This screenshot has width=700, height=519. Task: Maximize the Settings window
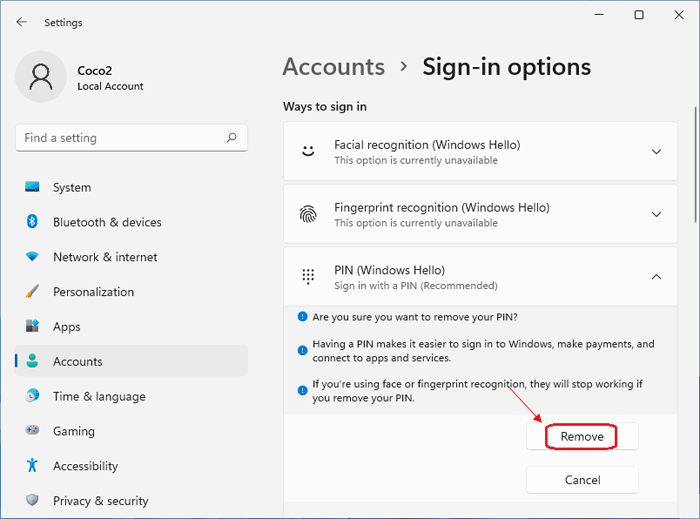[639, 15]
